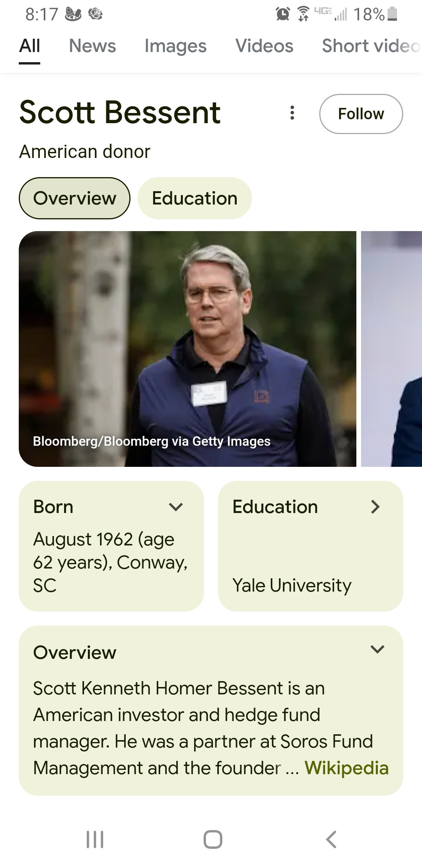Select the Overview chip

click(75, 198)
